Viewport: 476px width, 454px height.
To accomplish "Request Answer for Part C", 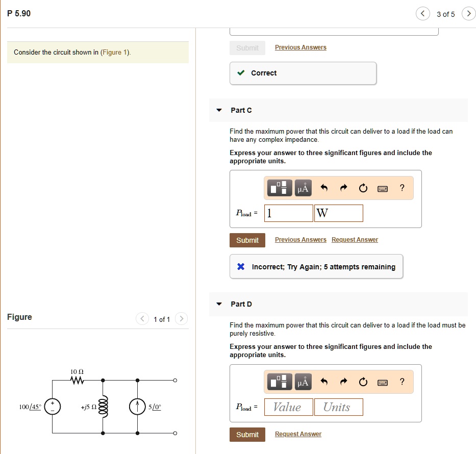I will coord(355,240).
